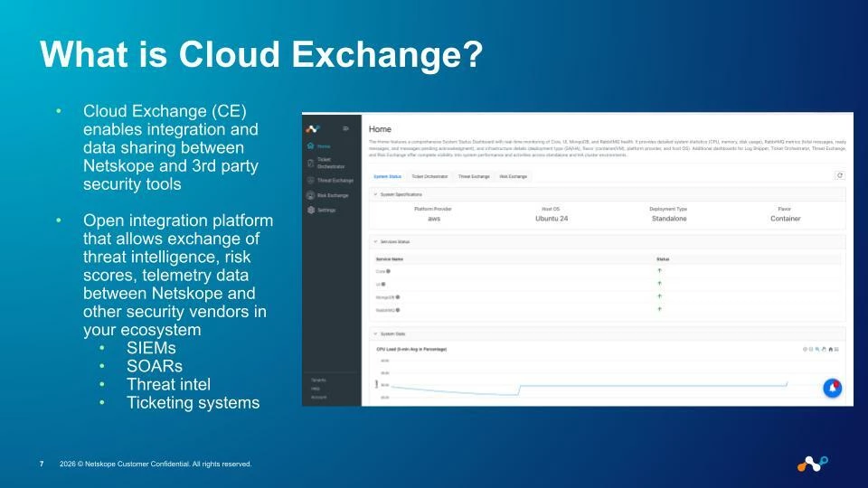The image size is (868, 488).
Task: Open Help link at sidebar bottom
Action: [315, 389]
